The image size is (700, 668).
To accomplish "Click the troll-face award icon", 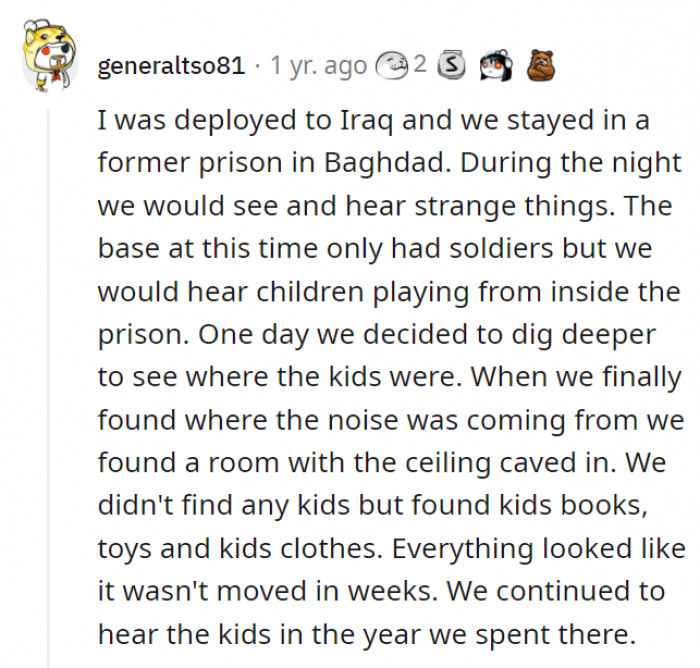I will 392,66.
